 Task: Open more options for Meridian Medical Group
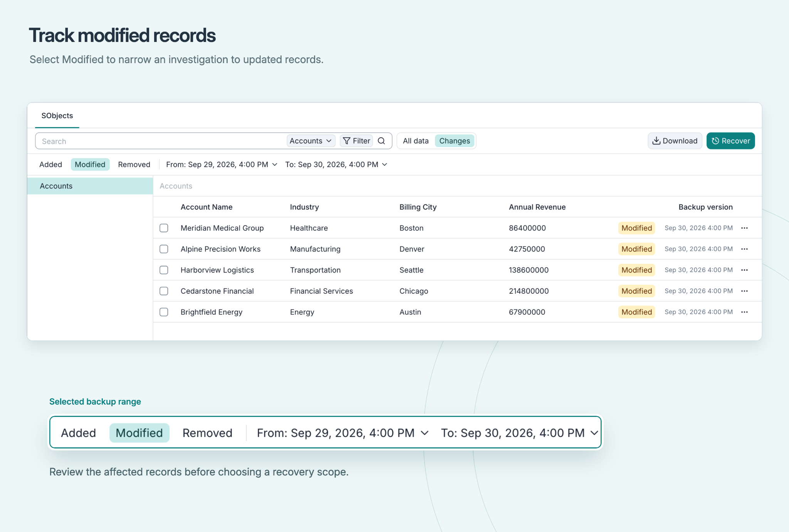pyautogui.click(x=744, y=228)
